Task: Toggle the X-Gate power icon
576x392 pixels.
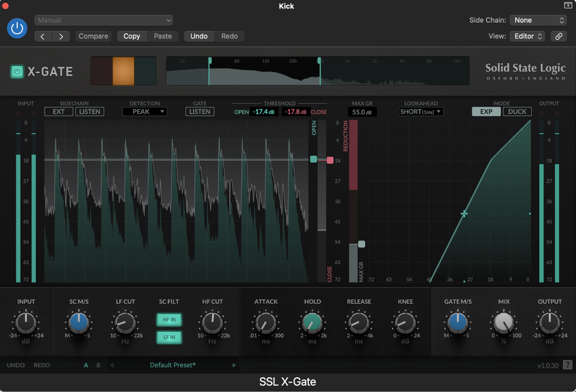Action: [x=17, y=72]
